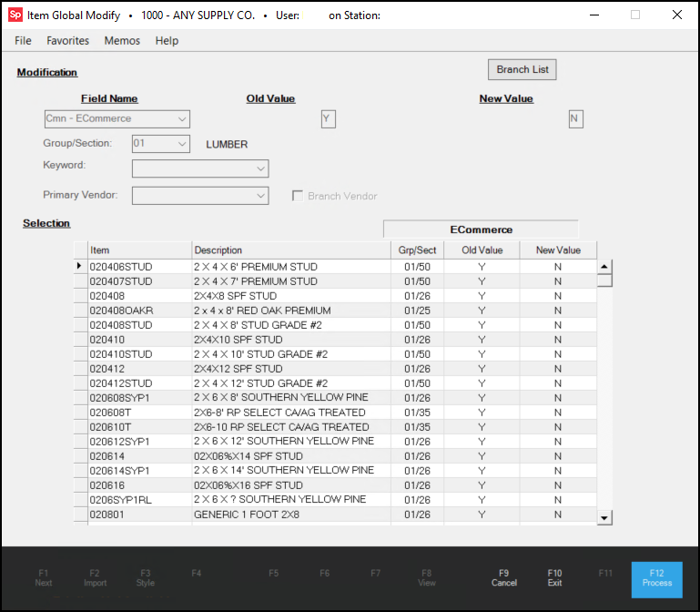This screenshot has width=700, height=612.
Task: Click the Sp application icon in title bar
Action: [15, 15]
